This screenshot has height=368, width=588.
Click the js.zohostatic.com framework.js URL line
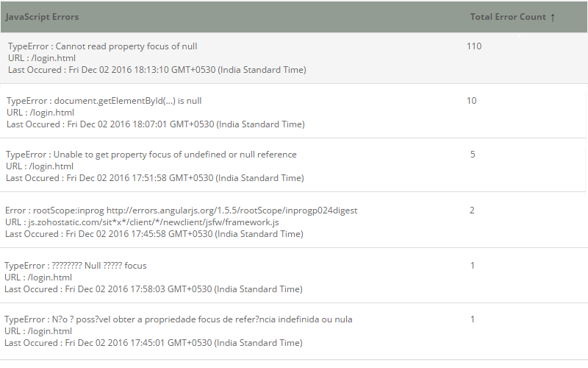(142, 222)
